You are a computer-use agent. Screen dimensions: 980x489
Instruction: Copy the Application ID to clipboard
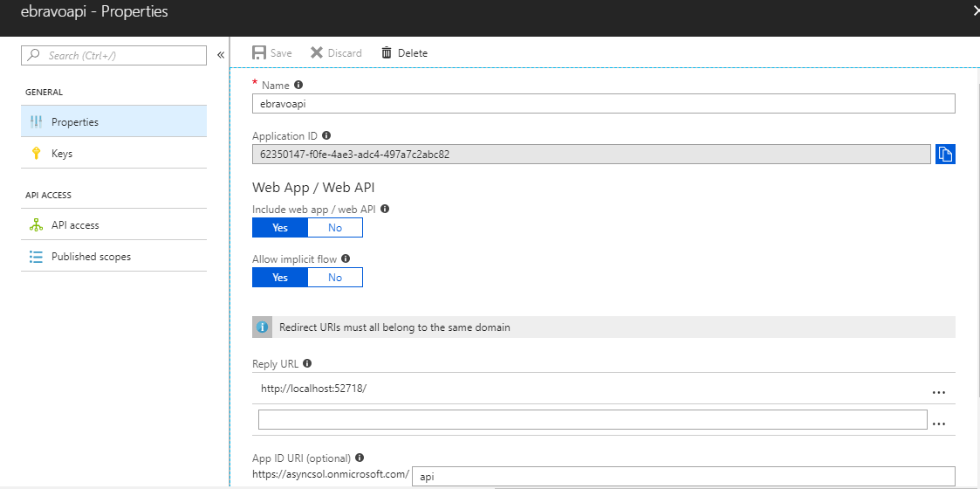(945, 155)
